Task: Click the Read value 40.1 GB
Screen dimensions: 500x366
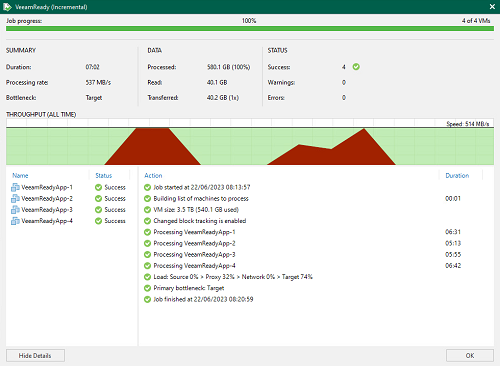Action: click(217, 82)
